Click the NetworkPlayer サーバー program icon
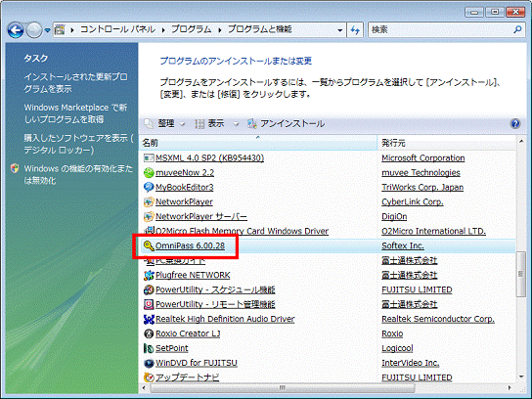 coord(149,216)
